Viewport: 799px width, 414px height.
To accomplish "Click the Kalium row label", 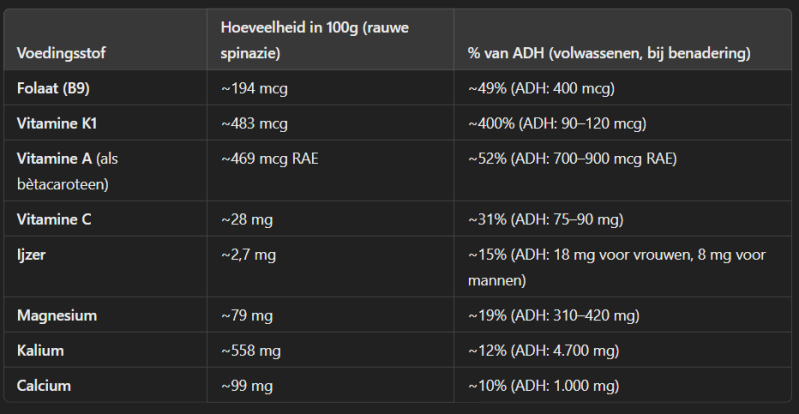I will (39, 350).
